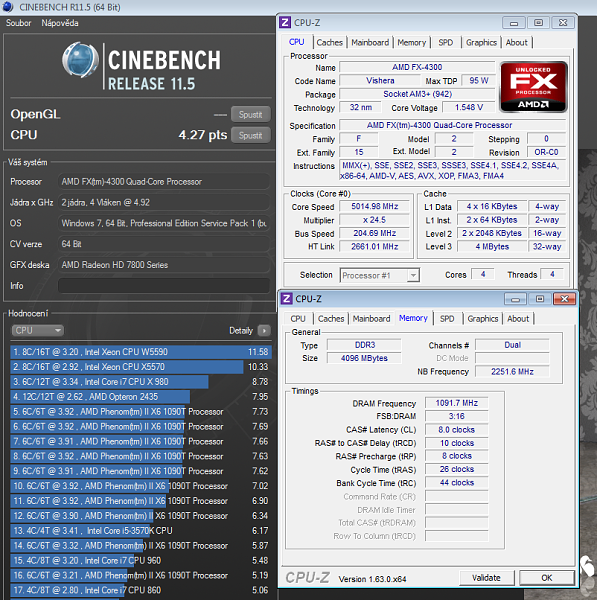Switch to Graphics tab in upper CPU-Z window
The image size is (597, 600).
tap(481, 42)
